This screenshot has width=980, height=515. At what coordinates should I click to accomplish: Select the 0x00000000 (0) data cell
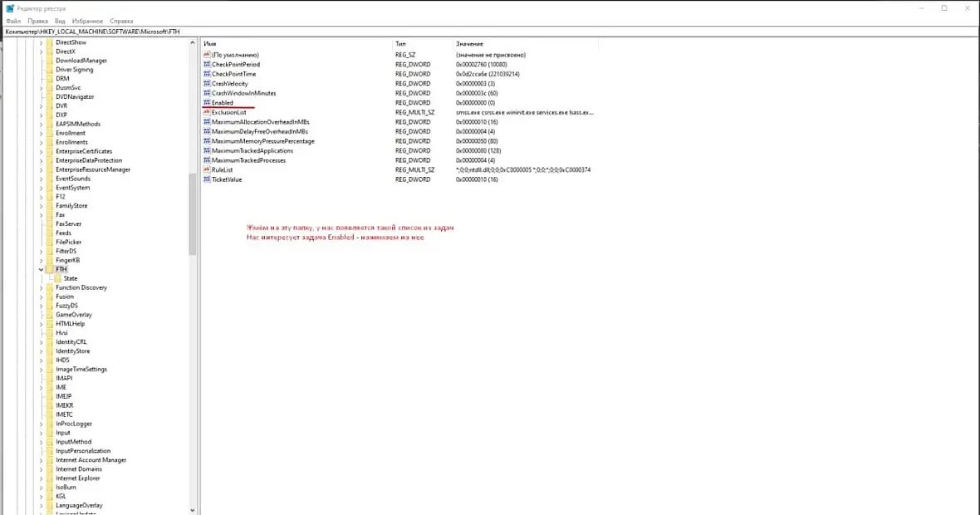[x=475, y=102]
